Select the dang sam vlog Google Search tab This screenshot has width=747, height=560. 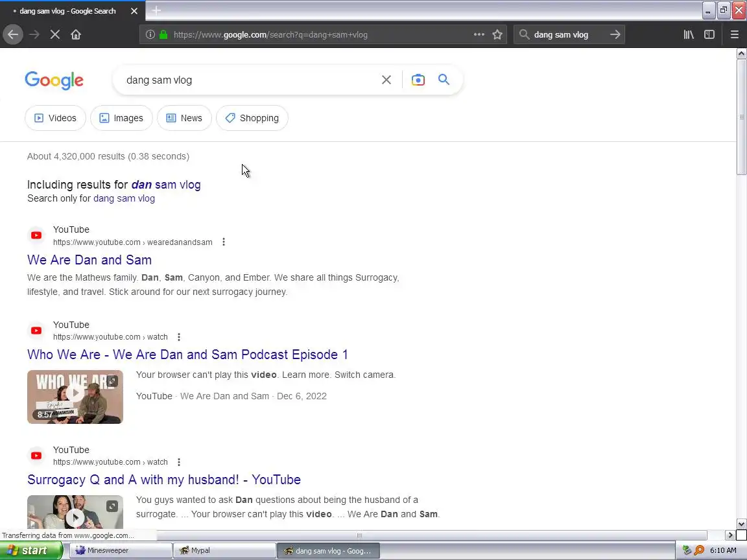point(67,10)
